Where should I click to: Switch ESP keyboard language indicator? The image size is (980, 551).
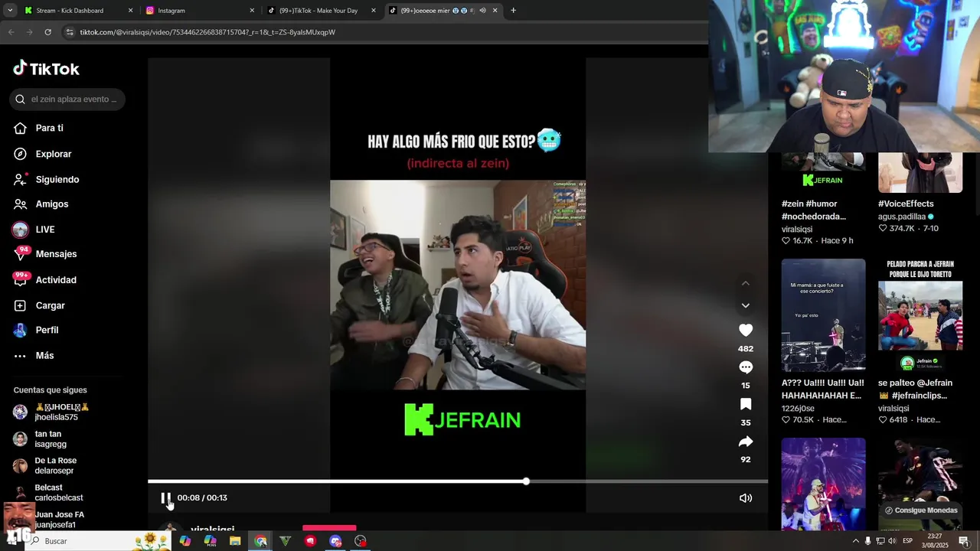(x=907, y=541)
